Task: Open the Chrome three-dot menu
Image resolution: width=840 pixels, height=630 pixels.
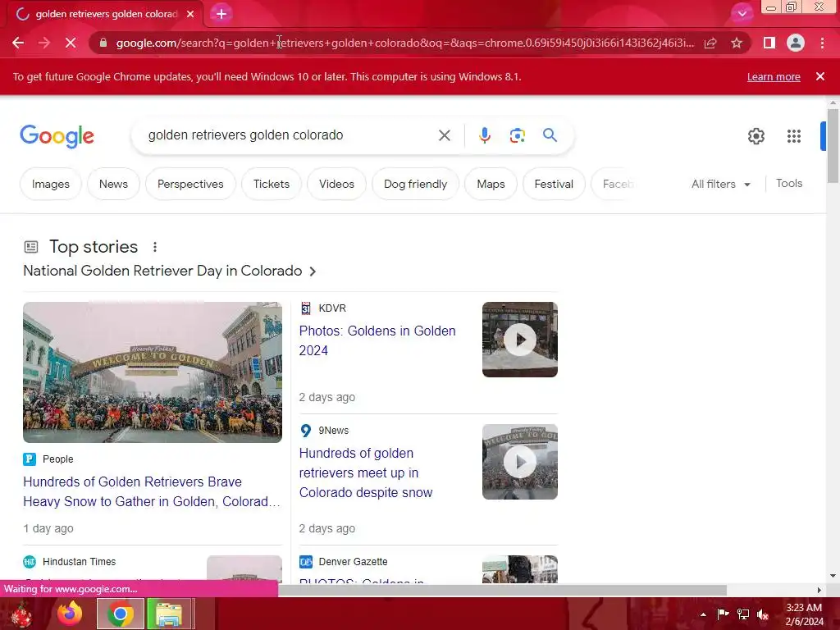Action: point(822,43)
